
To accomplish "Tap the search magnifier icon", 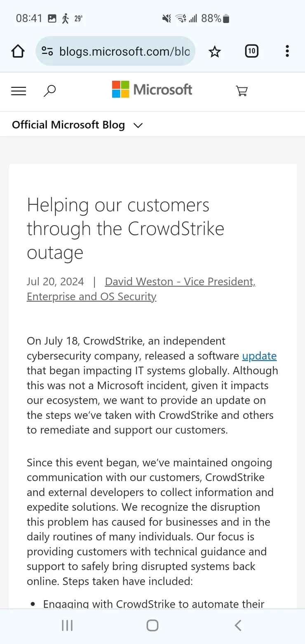I will coord(49,91).
